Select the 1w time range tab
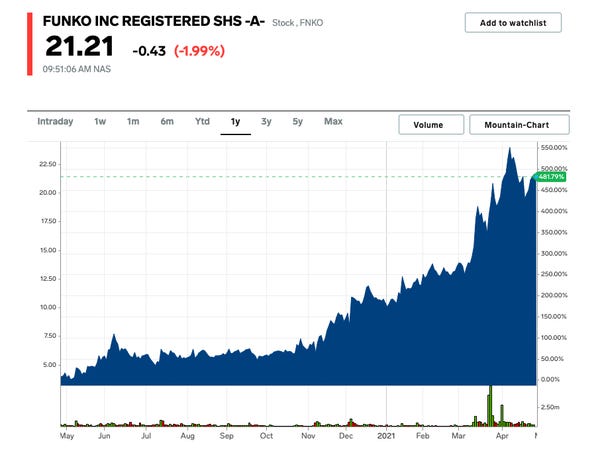Image resolution: width=600 pixels, height=457 pixels. [100, 121]
